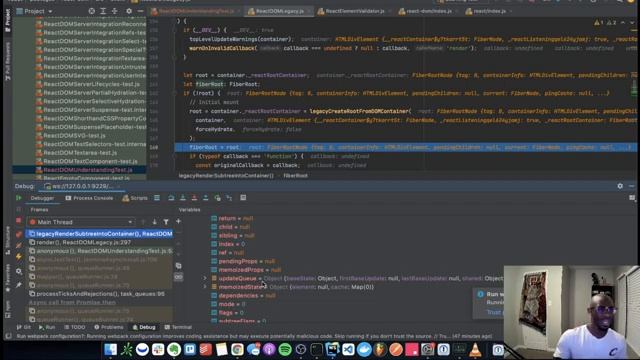Click copy icon in variables side strip
The image size is (640, 360).
[178, 266]
